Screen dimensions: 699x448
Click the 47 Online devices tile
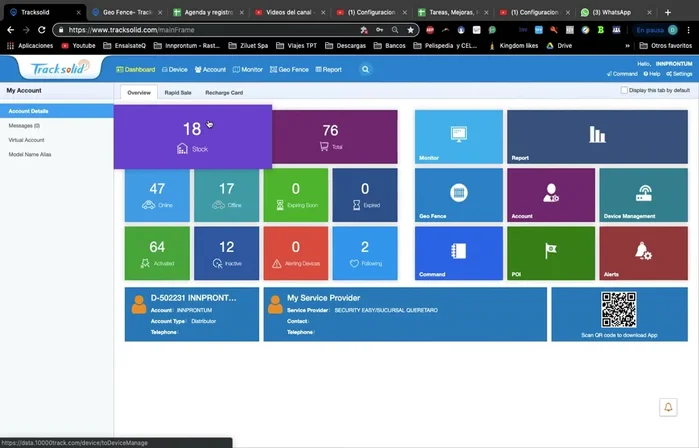pyautogui.click(x=157, y=194)
